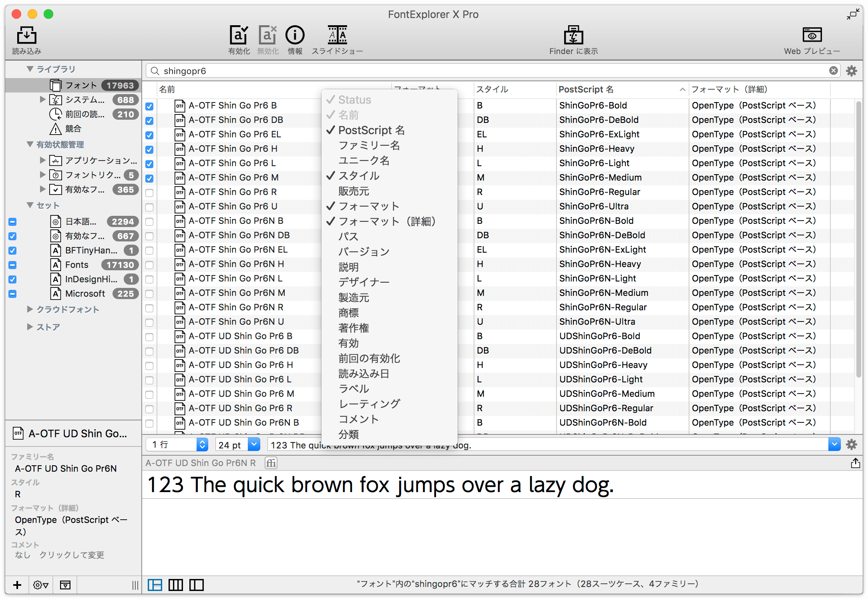Uncheck A-OTF Shin Go Pr6 DB checkbox
The image size is (868, 599).
[x=149, y=121]
